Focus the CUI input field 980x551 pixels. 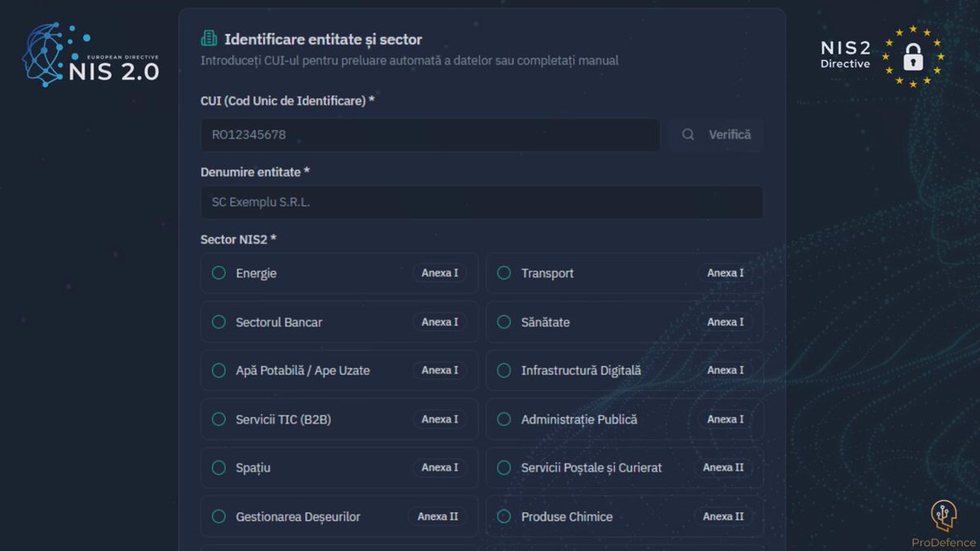point(430,135)
